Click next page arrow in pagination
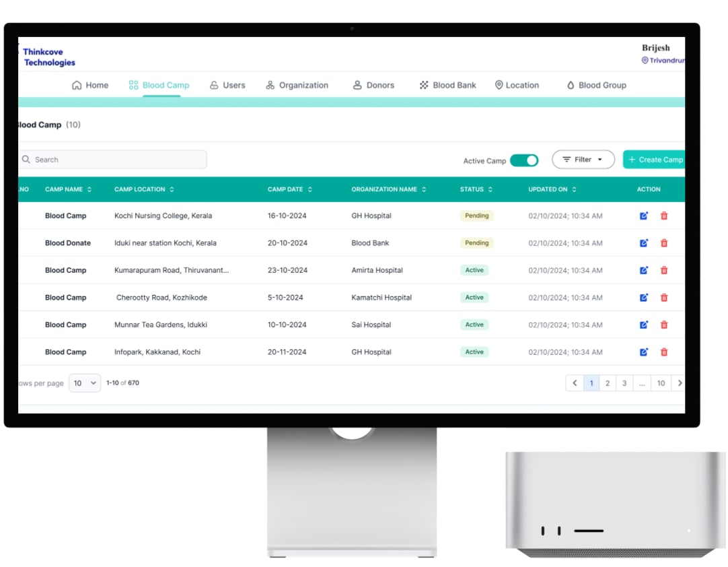The image size is (728, 567). click(x=679, y=383)
